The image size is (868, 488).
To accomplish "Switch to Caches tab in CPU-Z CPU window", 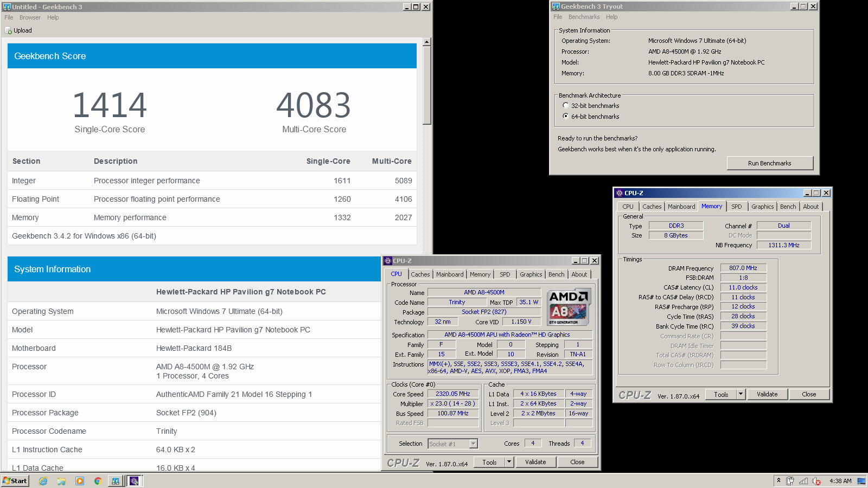I will [x=420, y=274].
